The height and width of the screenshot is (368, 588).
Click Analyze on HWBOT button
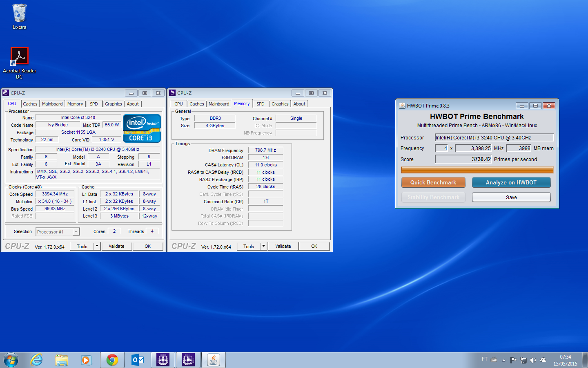point(511,182)
